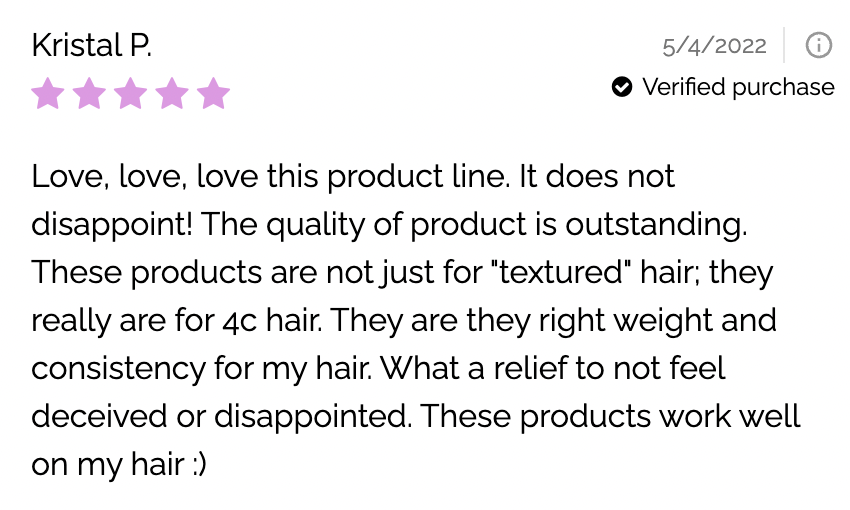Click the fifth (last) rating star
Viewport: 850px width, 510px height.
[x=213, y=95]
